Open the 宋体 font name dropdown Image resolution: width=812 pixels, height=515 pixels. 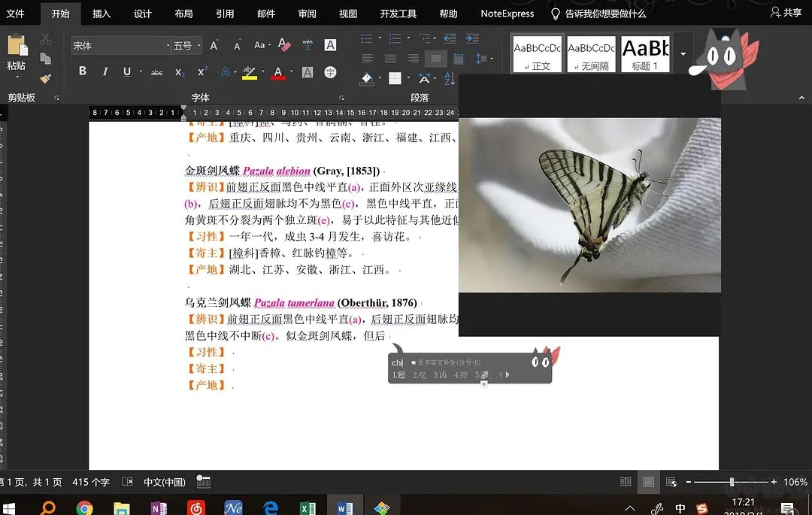pyautogui.click(x=168, y=46)
